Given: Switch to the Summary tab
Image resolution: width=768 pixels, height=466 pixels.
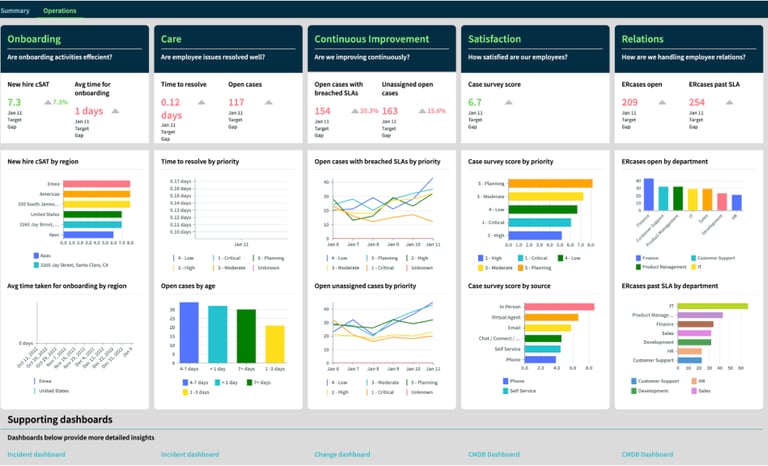Looking at the screenshot, I should [x=15, y=11].
